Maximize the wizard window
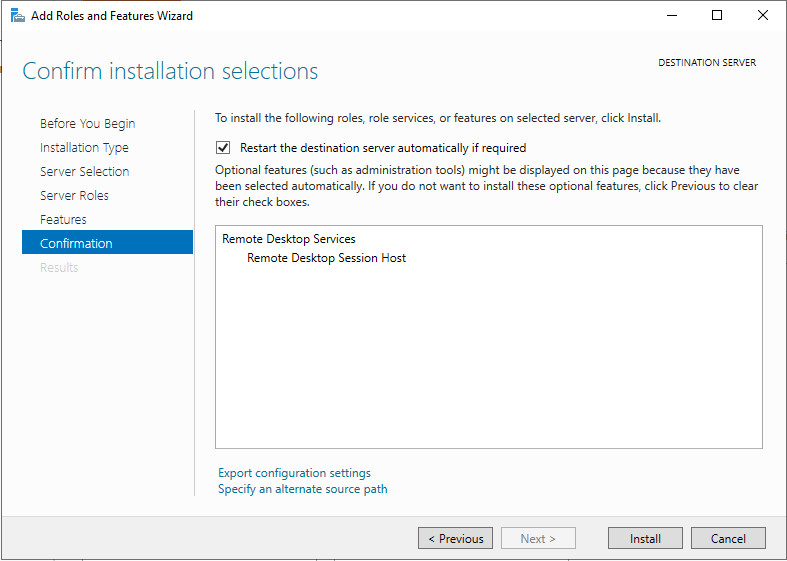 coord(717,16)
